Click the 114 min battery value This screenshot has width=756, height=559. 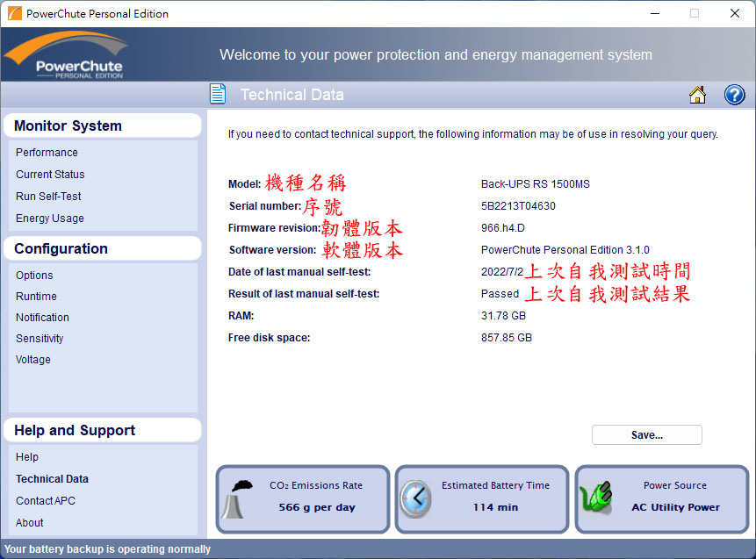[x=495, y=507]
